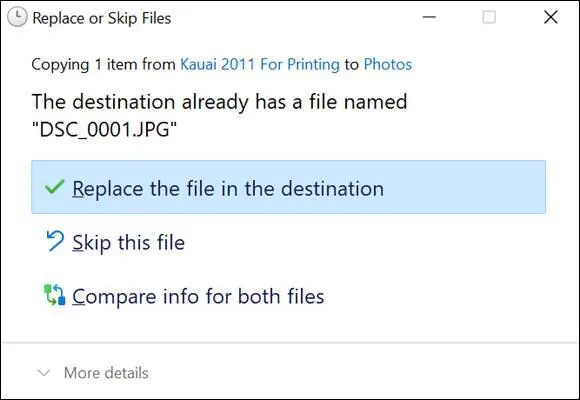Viewport: 580px width, 400px height.
Task: Minimize the Replace or Skip Files dialog
Action: pyautogui.click(x=429, y=17)
